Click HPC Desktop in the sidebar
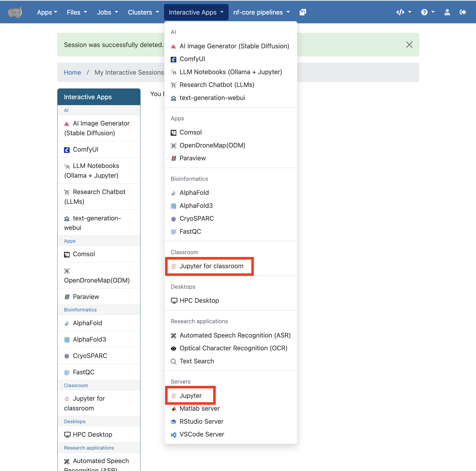Viewport: 476px width, 471px height. pos(92,434)
